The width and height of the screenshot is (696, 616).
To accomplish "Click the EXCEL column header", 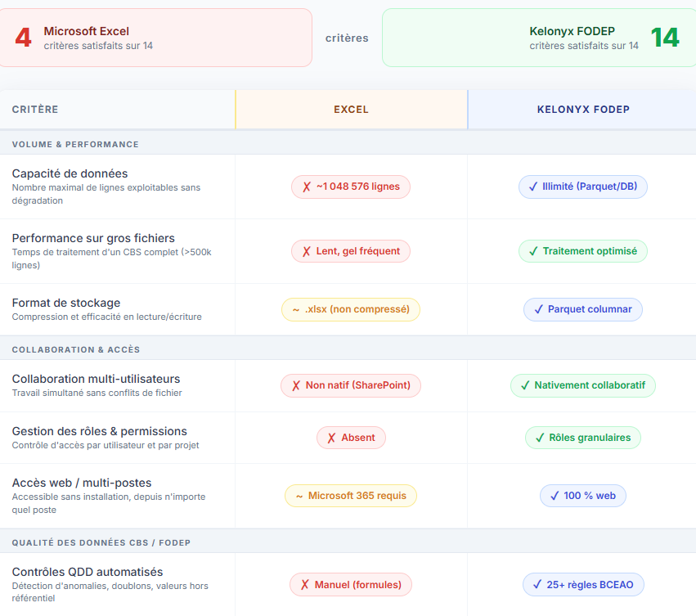I will click(x=351, y=110).
